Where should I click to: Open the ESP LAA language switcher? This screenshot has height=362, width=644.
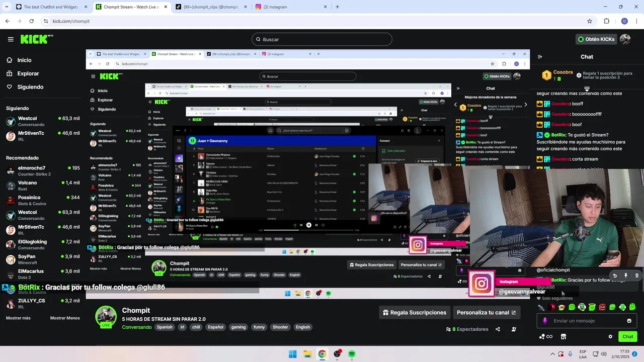pyautogui.click(x=583, y=354)
